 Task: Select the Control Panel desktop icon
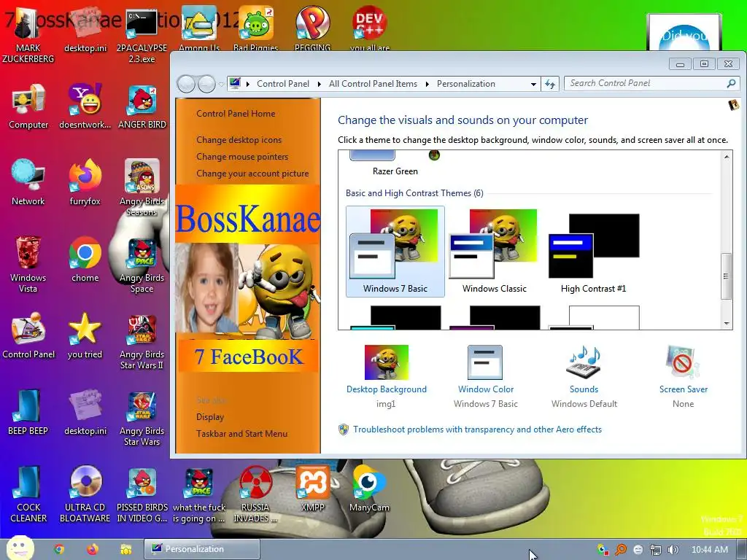(x=28, y=335)
